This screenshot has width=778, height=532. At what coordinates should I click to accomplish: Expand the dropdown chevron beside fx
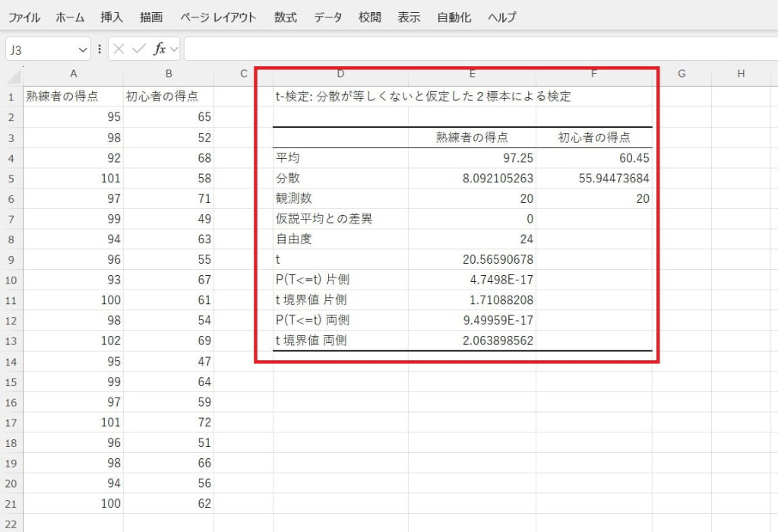click(x=174, y=49)
